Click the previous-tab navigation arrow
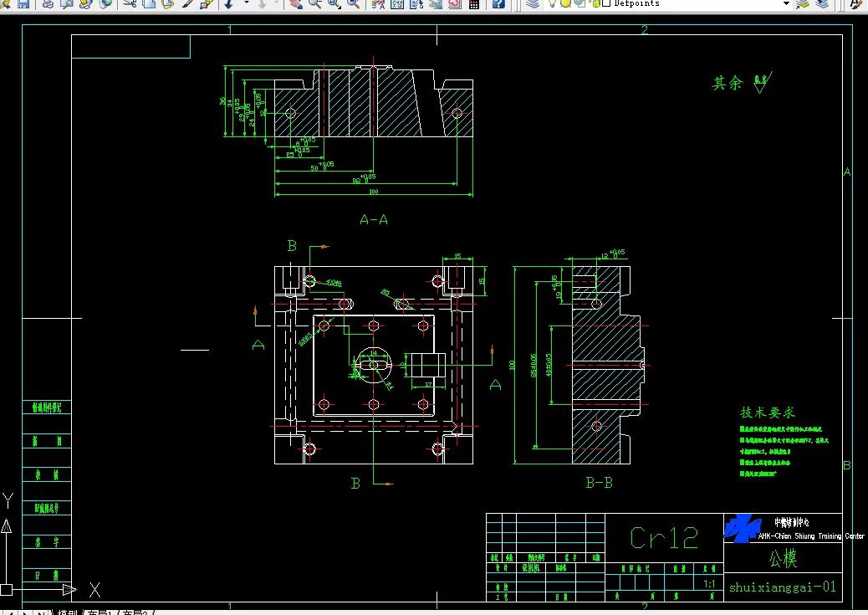The height and width of the screenshot is (615, 868). pos(11,612)
